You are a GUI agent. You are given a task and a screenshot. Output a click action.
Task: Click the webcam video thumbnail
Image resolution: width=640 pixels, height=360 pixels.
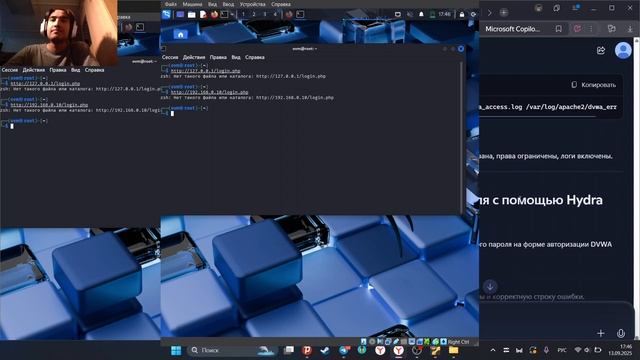(x=59, y=33)
